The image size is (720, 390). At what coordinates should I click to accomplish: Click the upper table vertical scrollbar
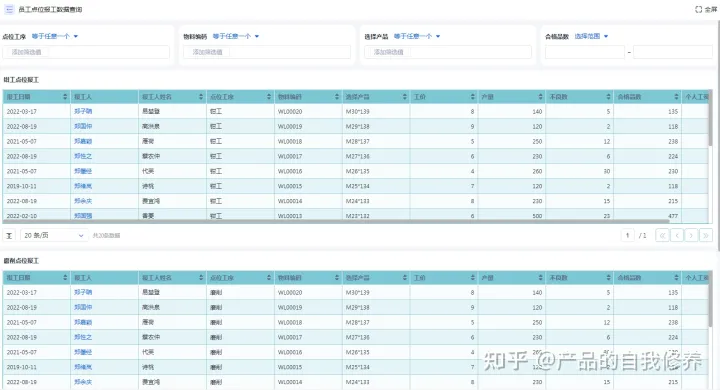point(710,118)
